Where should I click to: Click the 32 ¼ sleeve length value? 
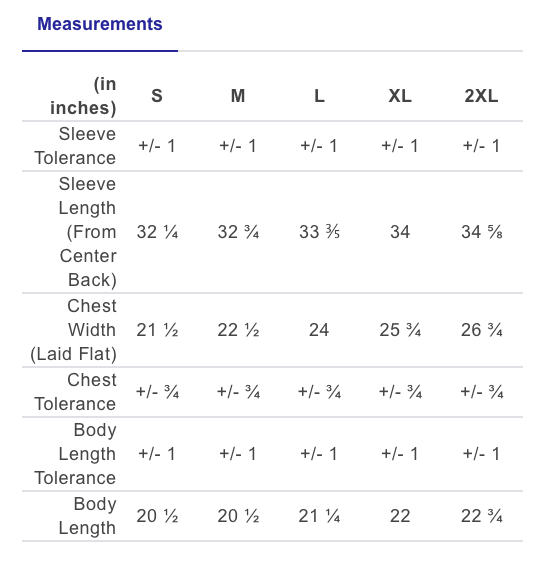point(157,232)
